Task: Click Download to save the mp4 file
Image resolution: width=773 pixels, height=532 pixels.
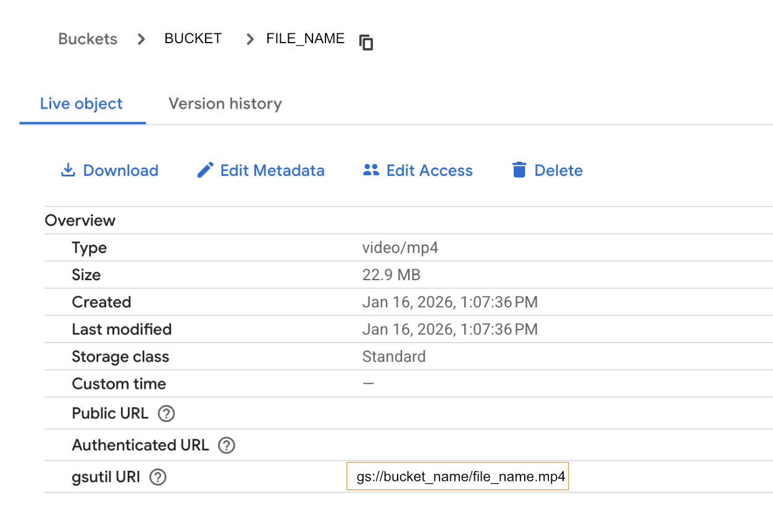Action: point(120,170)
